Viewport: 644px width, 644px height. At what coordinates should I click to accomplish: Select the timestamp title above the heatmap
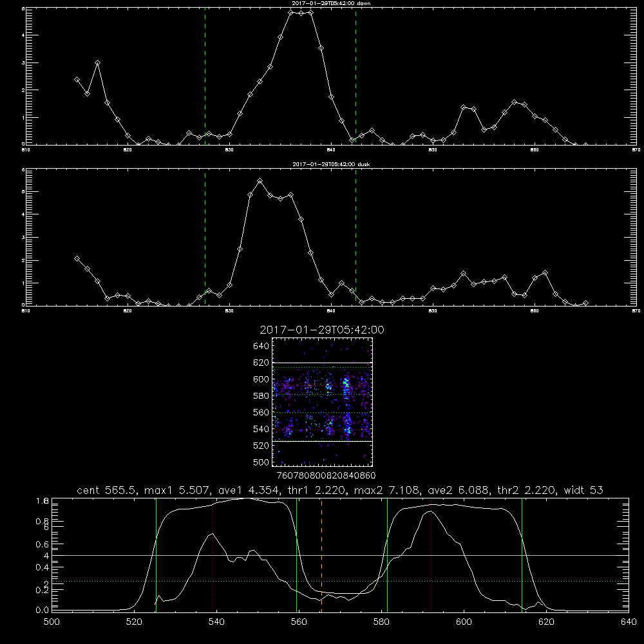[x=322, y=330]
